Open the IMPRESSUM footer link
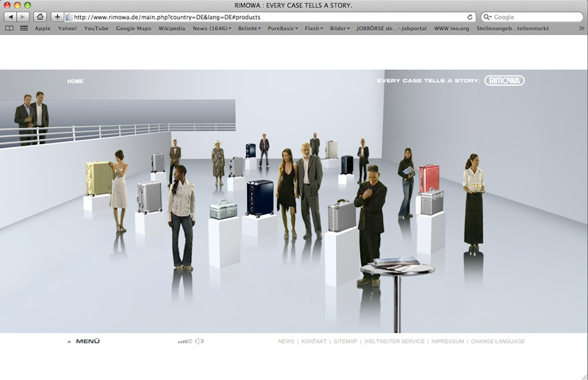The height and width of the screenshot is (380, 588). (x=448, y=341)
